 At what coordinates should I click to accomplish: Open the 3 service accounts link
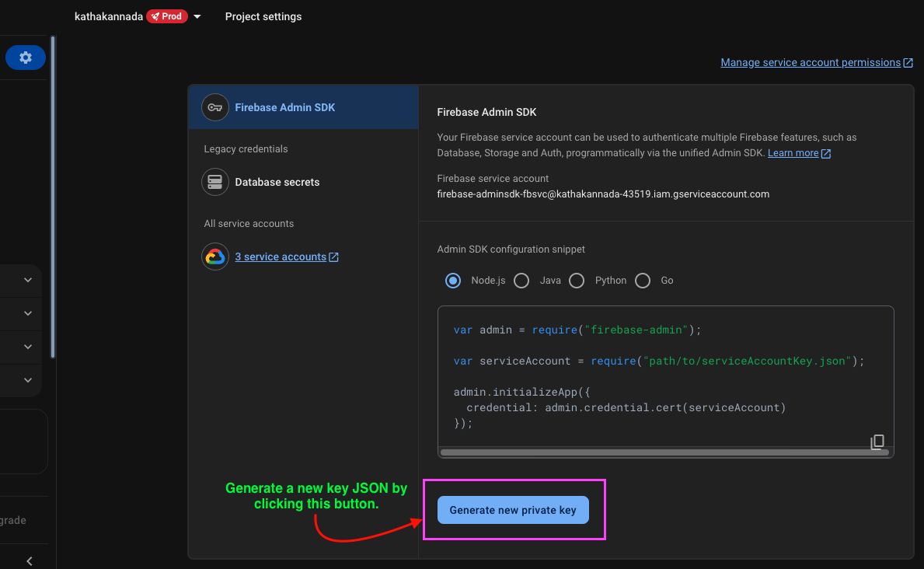coord(281,257)
